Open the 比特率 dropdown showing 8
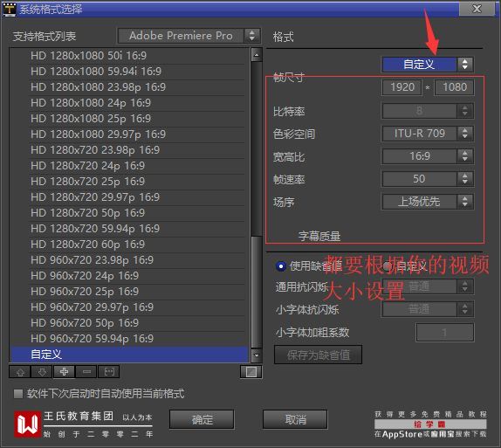Screen dimensions: 501x448 427,111
